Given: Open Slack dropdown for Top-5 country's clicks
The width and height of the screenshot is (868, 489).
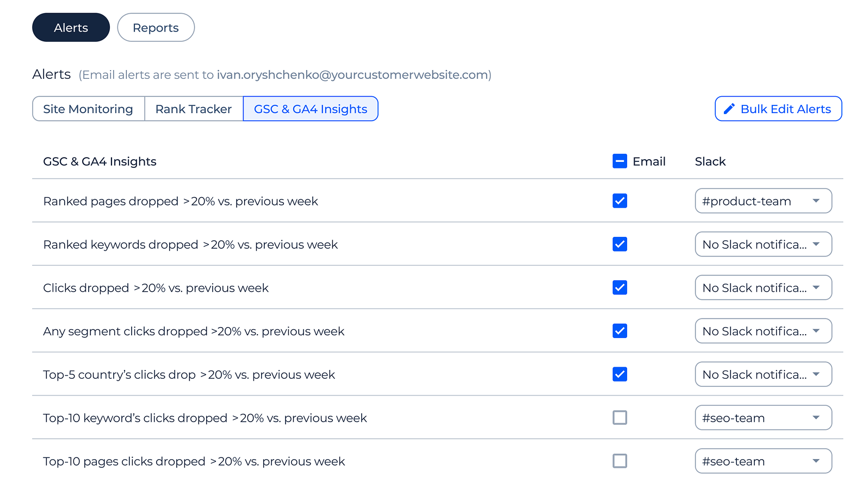Looking at the screenshot, I should click(x=763, y=374).
